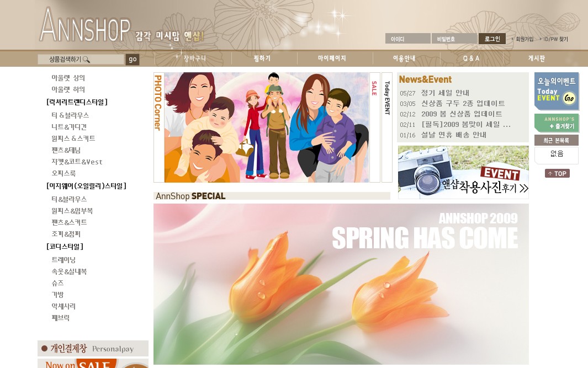Select 조끼&점퍼 category
This screenshot has height=368, width=588.
pos(66,234)
